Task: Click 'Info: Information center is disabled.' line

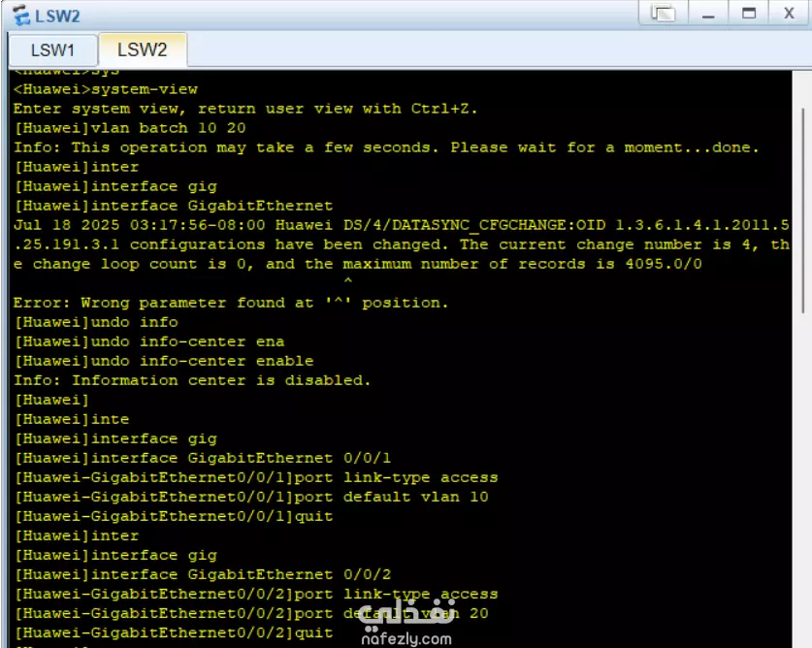Action: tap(192, 380)
